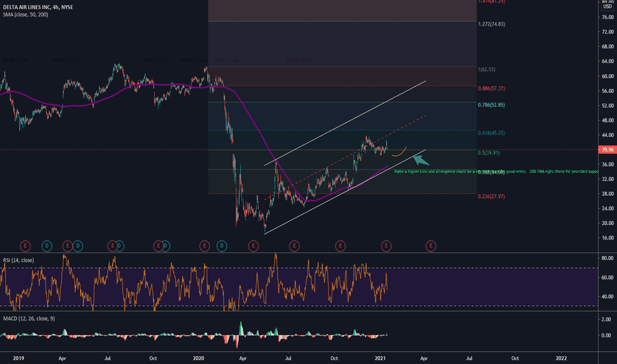
Task: Open the dividend D marker in February 2020
Action: tap(222, 246)
